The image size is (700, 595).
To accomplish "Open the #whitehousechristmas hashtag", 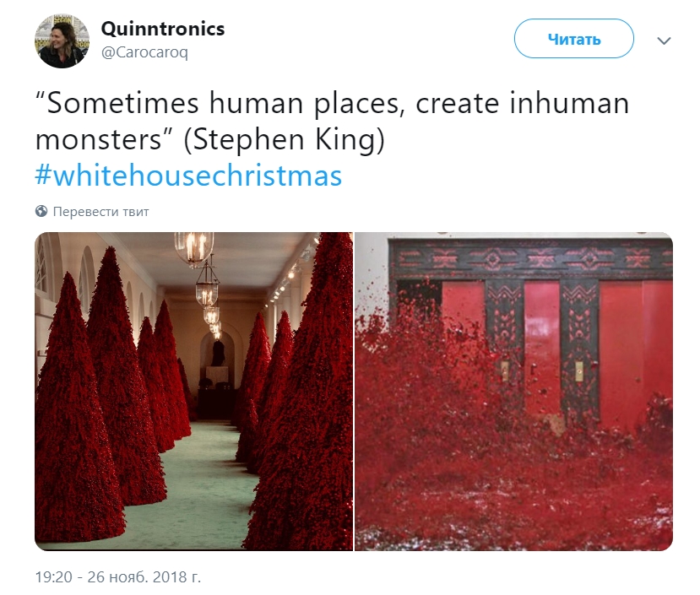I will 188,176.
